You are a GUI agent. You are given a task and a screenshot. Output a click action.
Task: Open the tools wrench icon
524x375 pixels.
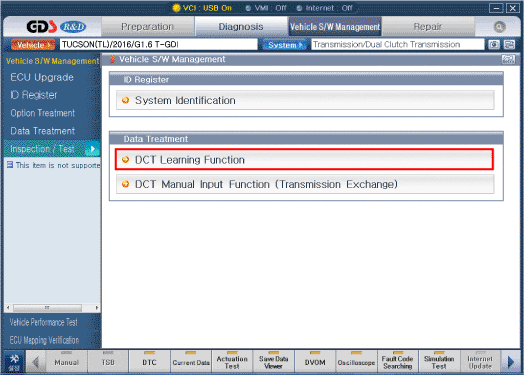click(x=14, y=362)
